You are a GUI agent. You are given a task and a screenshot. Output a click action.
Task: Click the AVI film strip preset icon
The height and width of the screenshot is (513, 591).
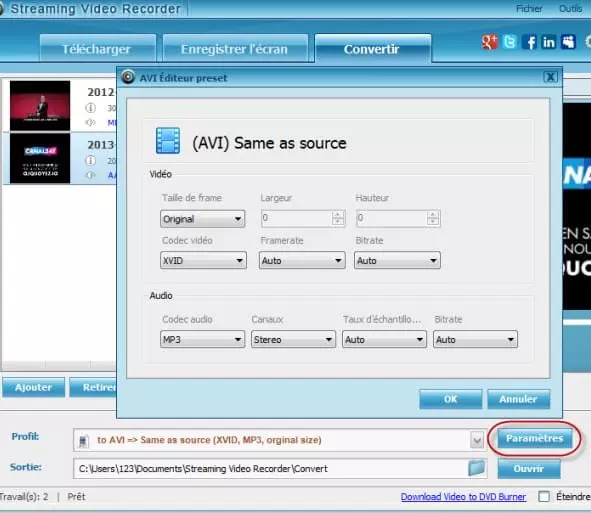(x=168, y=141)
